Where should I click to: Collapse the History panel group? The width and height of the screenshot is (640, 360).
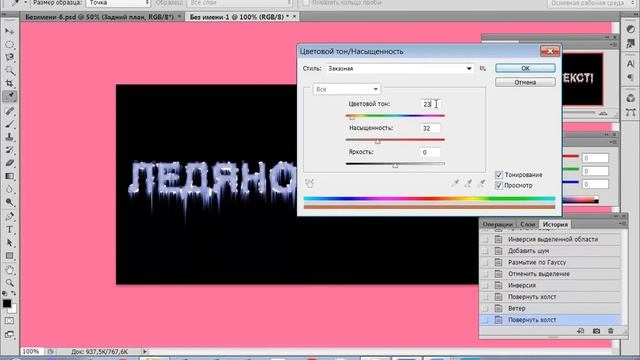pos(616,216)
